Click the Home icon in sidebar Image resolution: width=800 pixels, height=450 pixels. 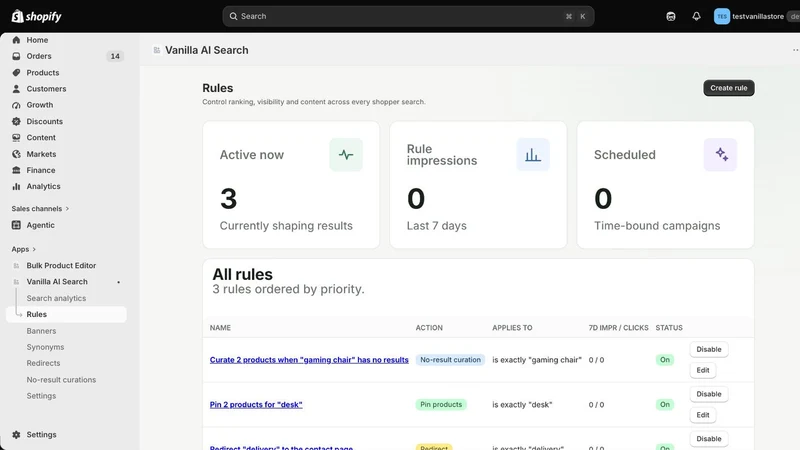pos(16,40)
